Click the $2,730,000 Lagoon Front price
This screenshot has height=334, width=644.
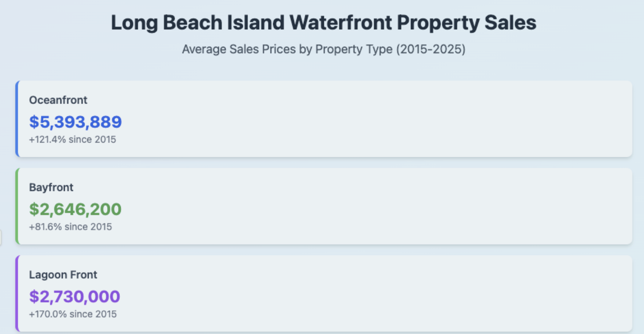click(75, 297)
